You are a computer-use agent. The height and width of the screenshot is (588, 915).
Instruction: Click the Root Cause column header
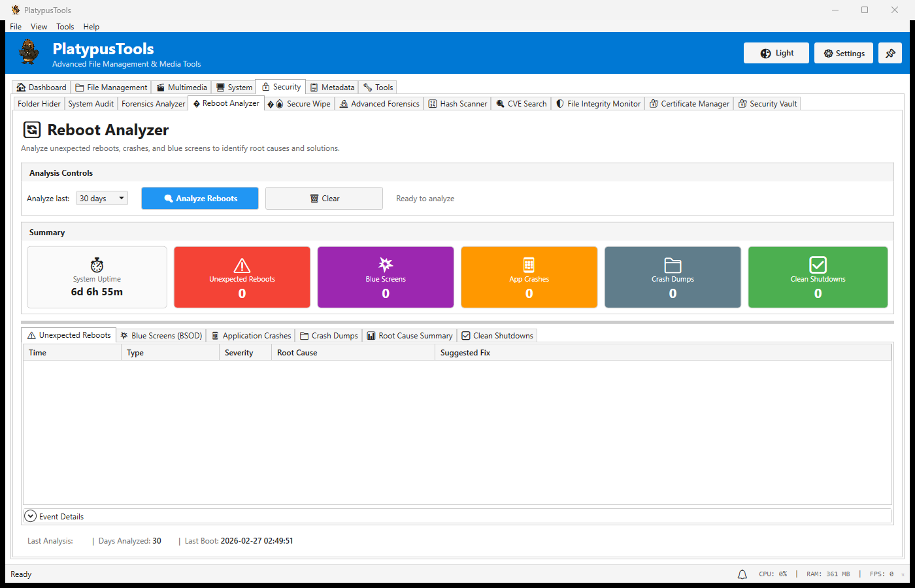[x=297, y=353]
